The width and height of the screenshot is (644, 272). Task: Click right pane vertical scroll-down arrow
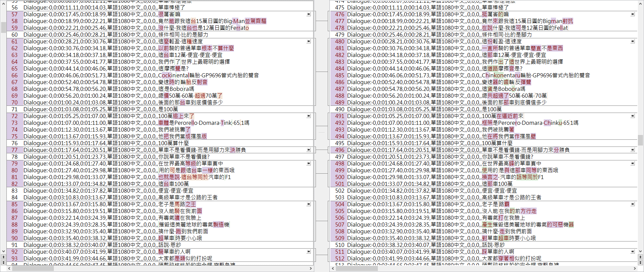point(640,252)
